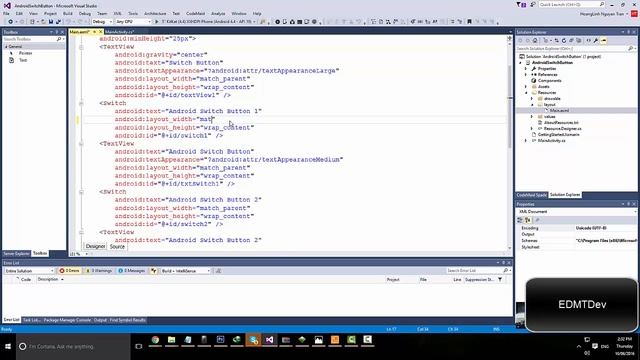Switch to Server Explorer tab
The width and height of the screenshot is (640, 360).
tap(16, 253)
